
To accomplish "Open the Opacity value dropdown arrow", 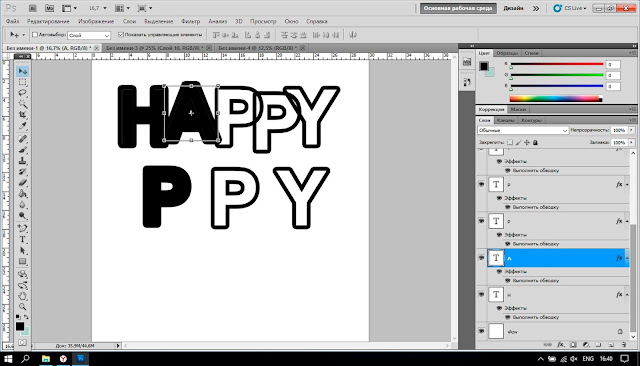I will [x=631, y=130].
